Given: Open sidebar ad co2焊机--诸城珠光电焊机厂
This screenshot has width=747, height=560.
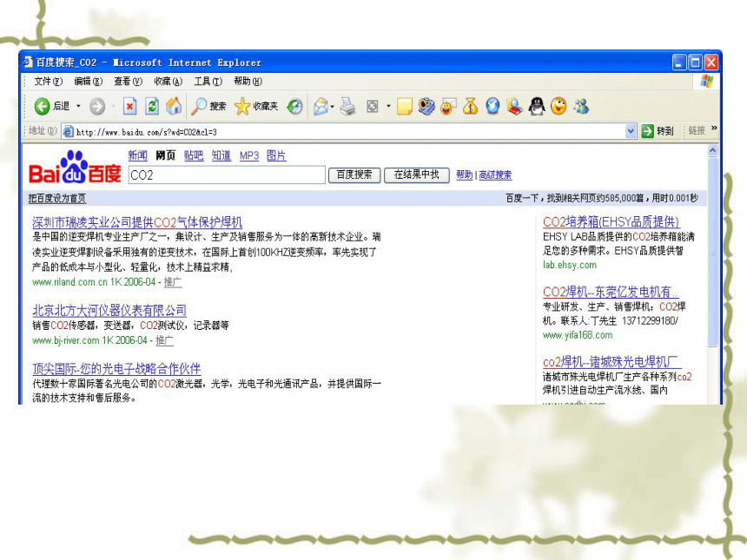Looking at the screenshot, I should 611,362.
